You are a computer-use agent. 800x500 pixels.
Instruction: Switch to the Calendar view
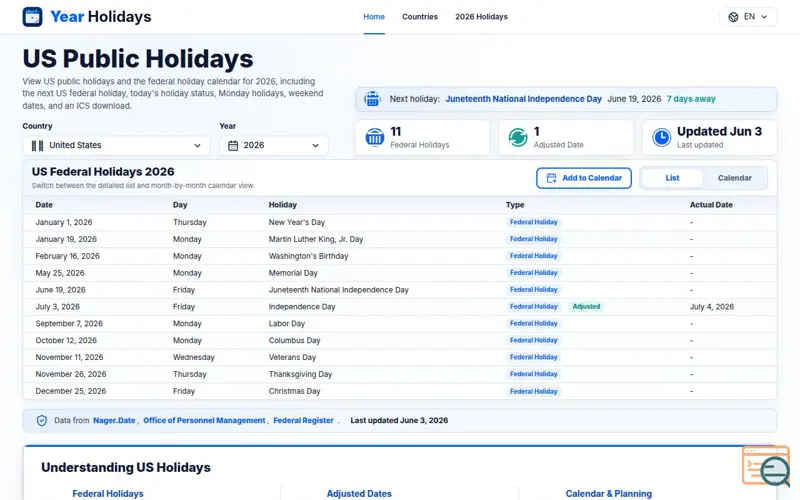click(x=735, y=178)
